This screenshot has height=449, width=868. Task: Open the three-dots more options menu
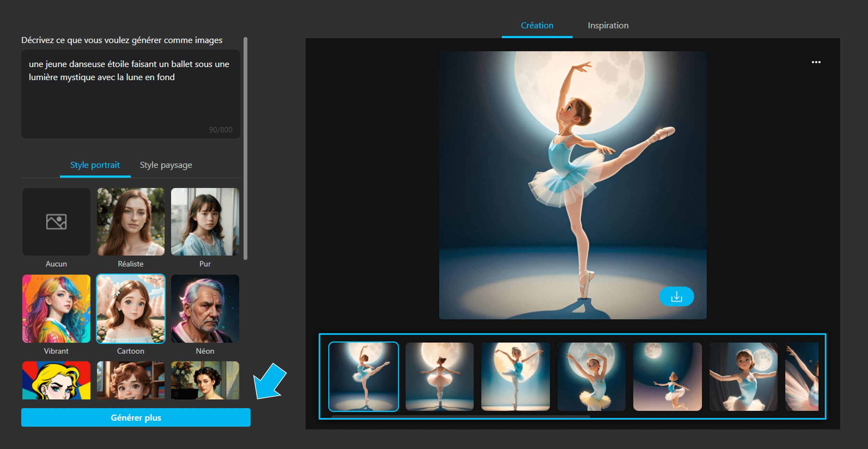pos(816,62)
